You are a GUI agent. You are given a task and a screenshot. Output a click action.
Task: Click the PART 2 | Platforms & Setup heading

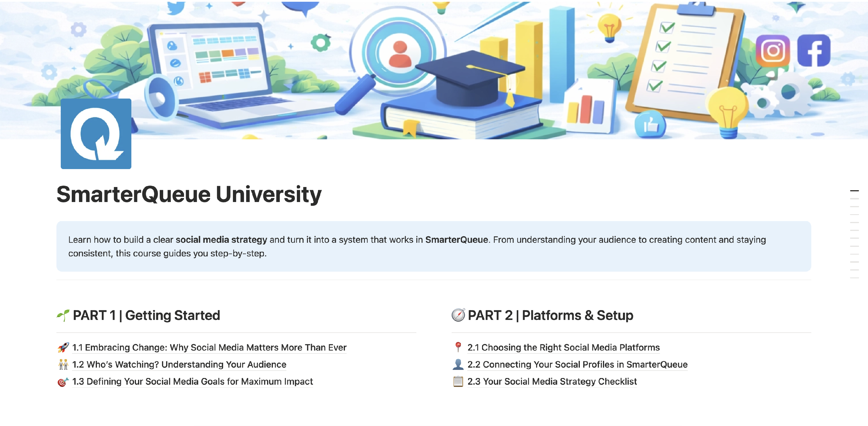550,315
